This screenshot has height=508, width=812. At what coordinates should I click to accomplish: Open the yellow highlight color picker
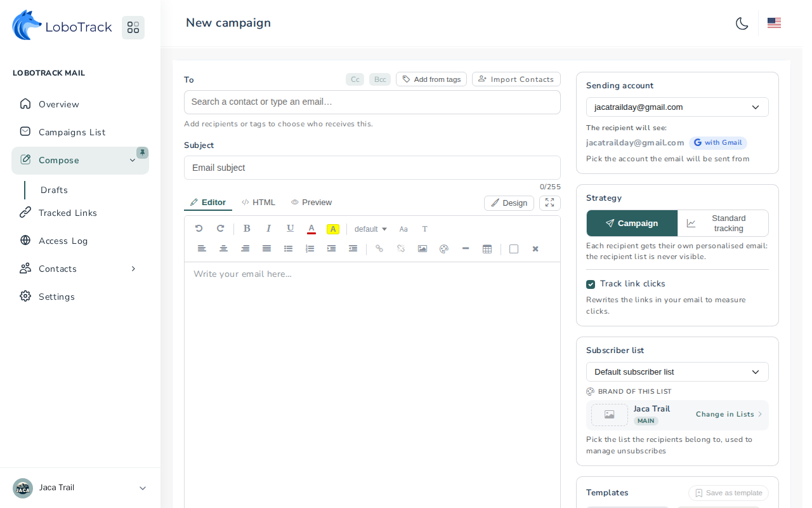tap(333, 229)
